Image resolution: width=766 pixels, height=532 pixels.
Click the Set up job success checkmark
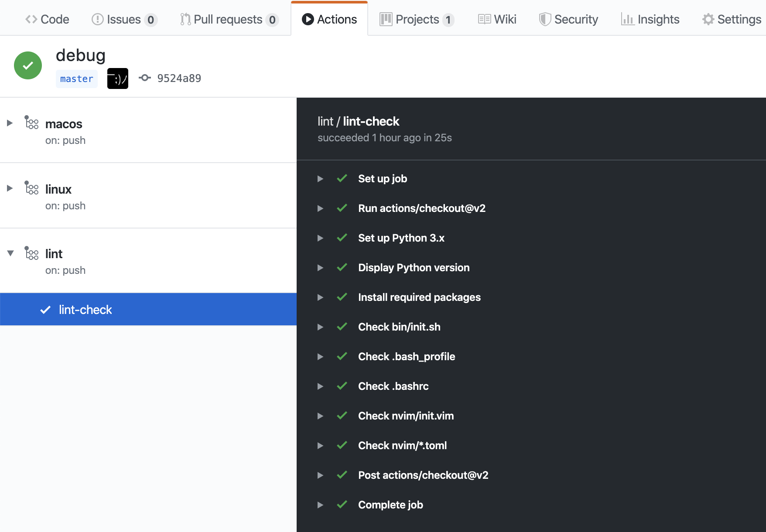[x=342, y=178]
